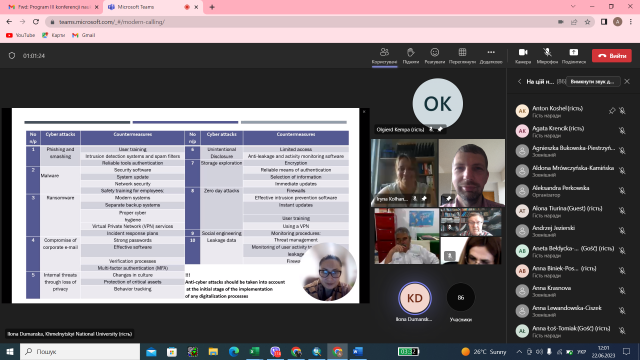The image size is (640, 360).
Task: Select Aleksandra Perkowska participant row
Action: (571, 191)
